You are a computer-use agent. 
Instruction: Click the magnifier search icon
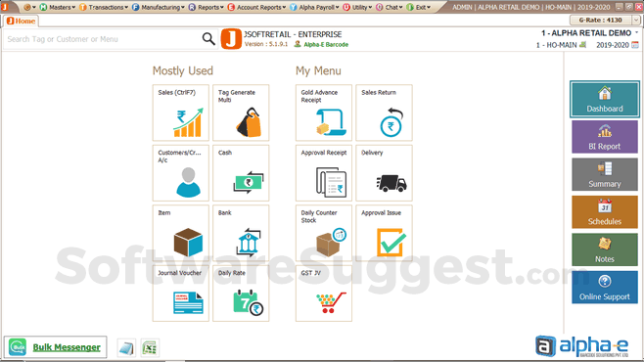208,39
